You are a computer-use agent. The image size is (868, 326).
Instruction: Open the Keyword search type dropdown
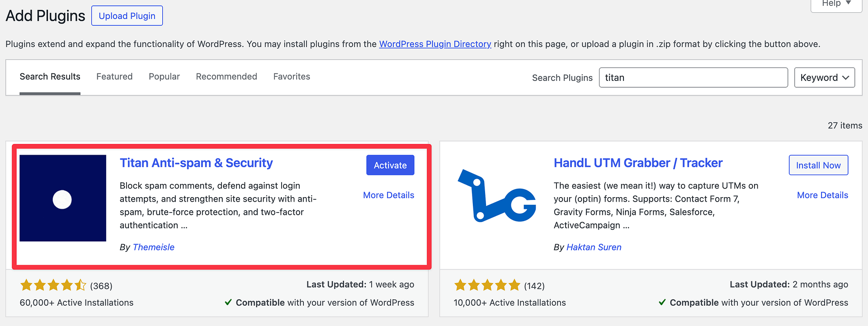tap(824, 78)
